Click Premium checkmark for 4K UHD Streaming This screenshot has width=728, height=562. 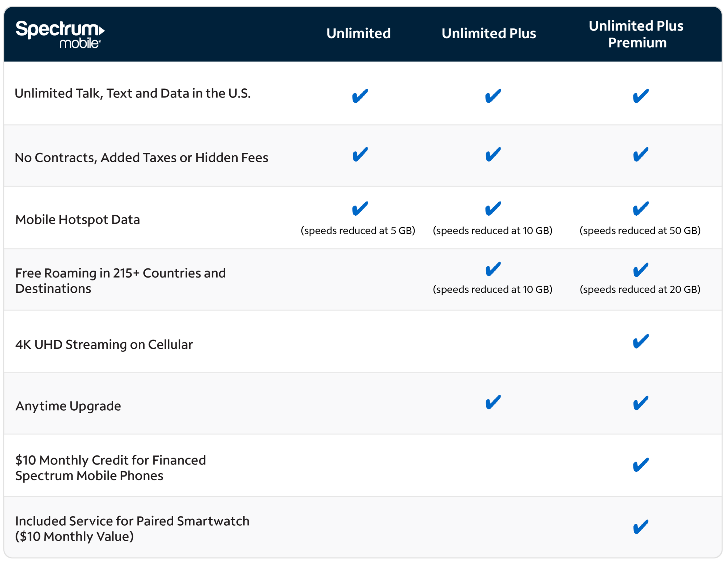(641, 341)
